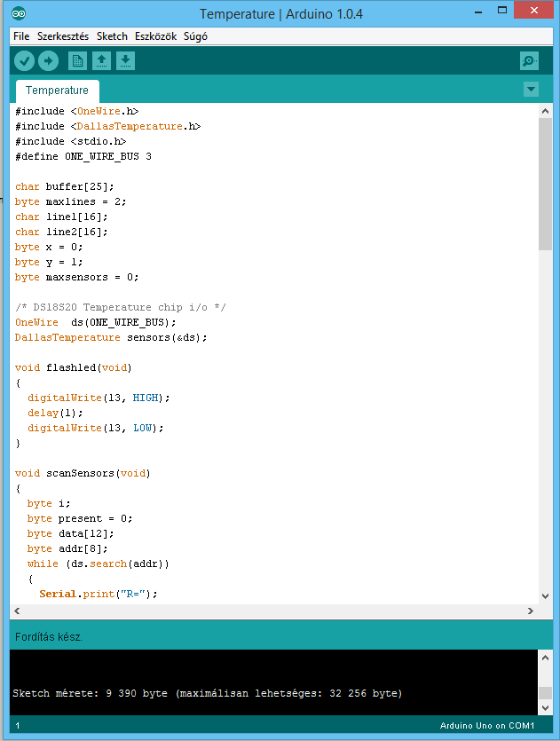Create a new sketch with New icon
Screen dimensions: 560x741
[x=78, y=60]
